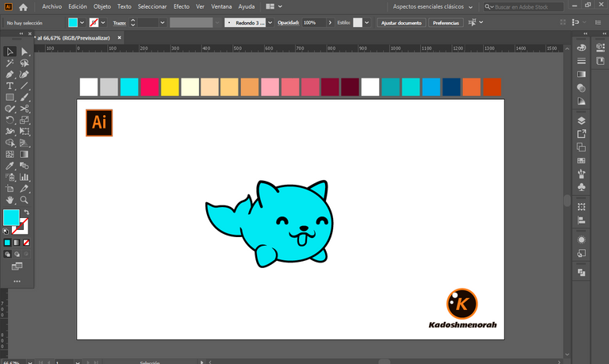
Task: Click the cyan seal artwork
Action: (270, 224)
